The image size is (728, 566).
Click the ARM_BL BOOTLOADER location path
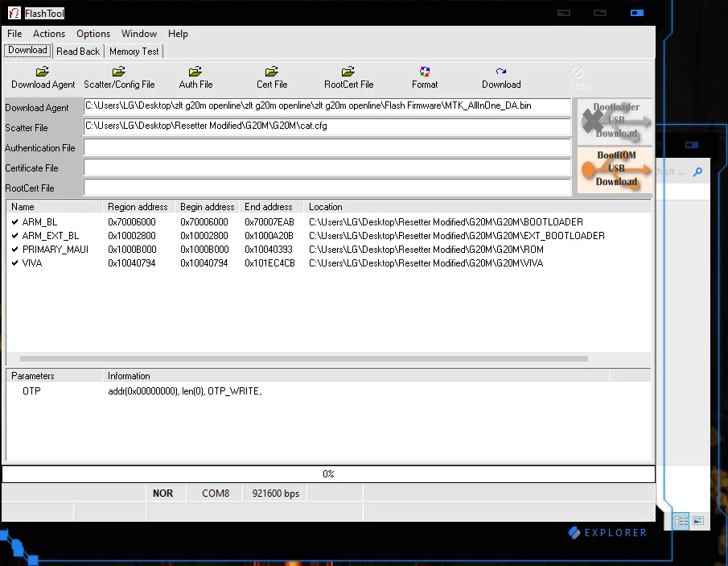[x=446, y=222]
